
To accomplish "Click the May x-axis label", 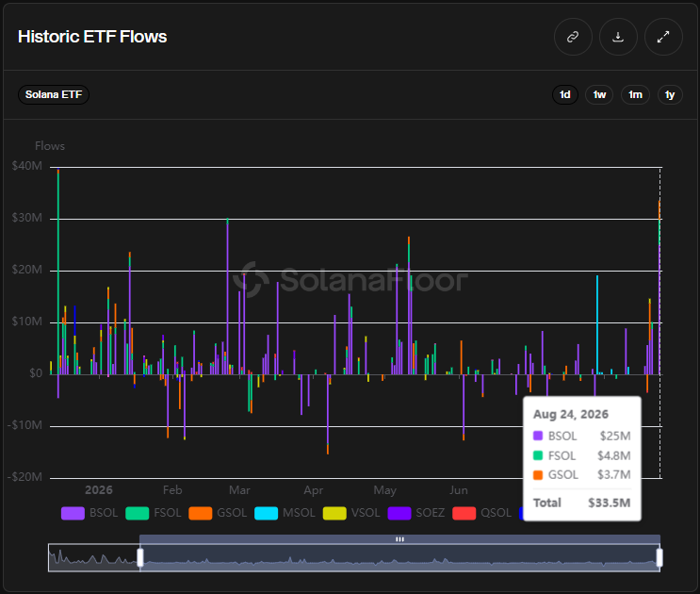I will click(x=384, y=490).
